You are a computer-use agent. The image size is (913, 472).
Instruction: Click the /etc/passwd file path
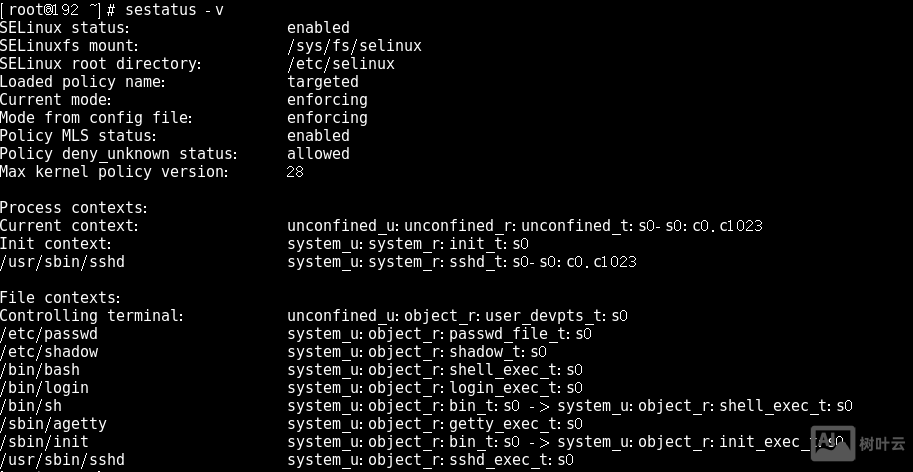49,334
